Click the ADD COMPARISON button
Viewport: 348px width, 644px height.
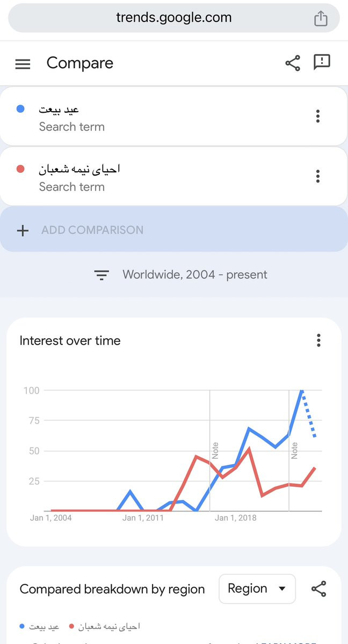coord(174,230)
